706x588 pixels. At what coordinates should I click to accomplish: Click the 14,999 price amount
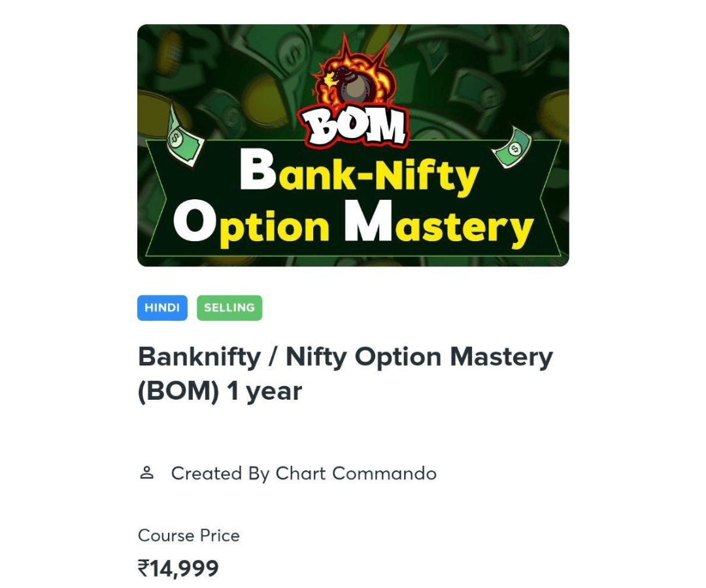pos(185,568)
